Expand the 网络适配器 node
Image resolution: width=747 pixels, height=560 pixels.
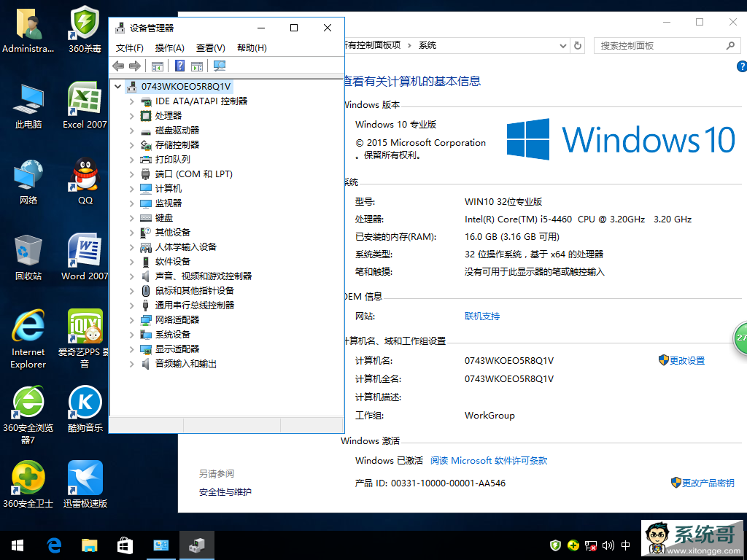point(131,320)
